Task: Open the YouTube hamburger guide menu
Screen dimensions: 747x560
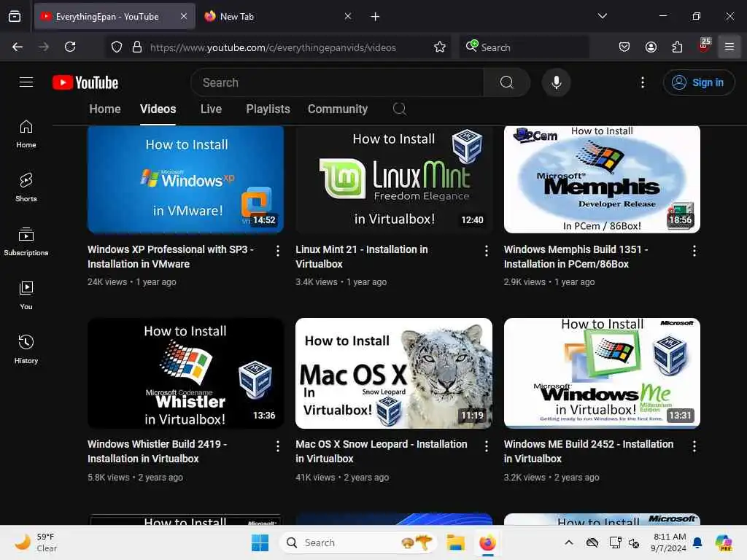Action: 26,82
